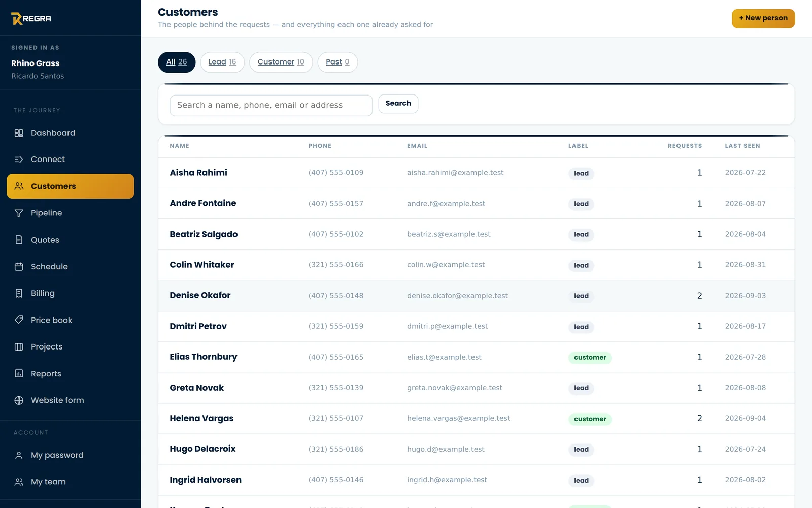The width and height of the screenshot is (812, 508).
Task: Click the Schedule calendar icon
Action: tap(19, 267)
